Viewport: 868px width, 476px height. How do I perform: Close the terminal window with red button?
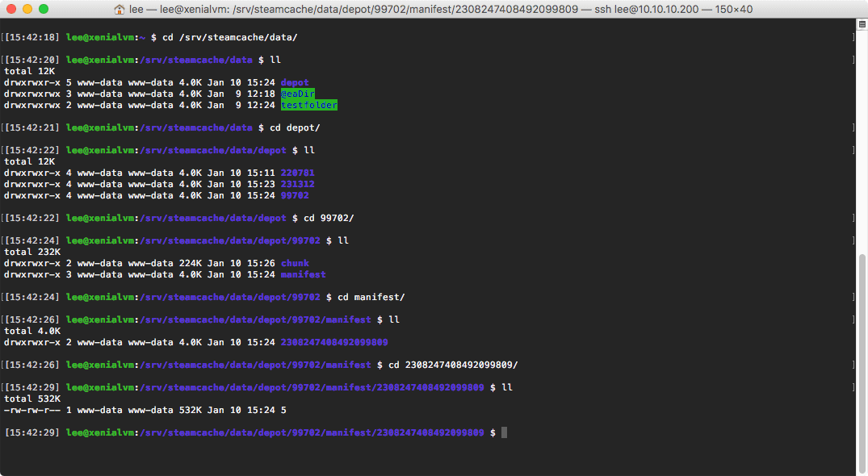10,10
